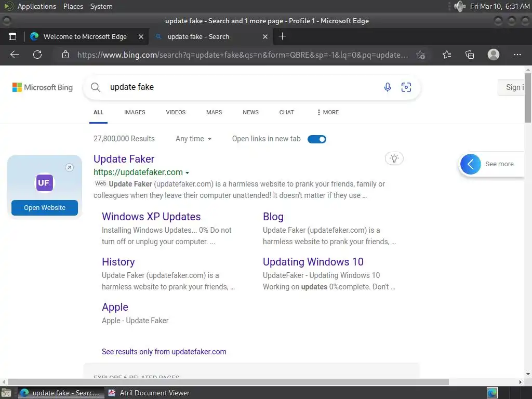Select the IMAGES search tab

coord(135,112)
